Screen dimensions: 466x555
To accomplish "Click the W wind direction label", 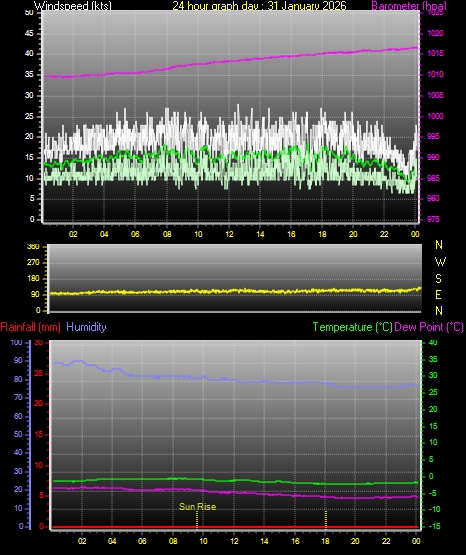I will click(x=440, y=262).
